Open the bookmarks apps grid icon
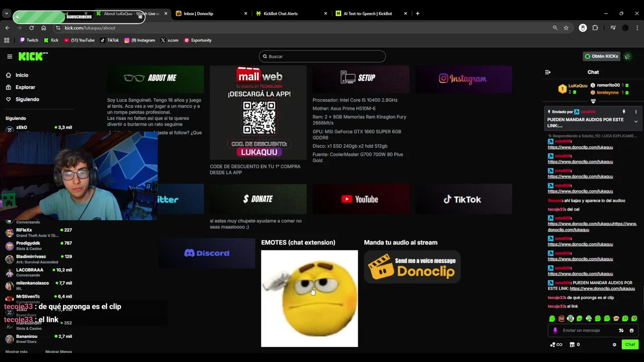 pos(7,40)
